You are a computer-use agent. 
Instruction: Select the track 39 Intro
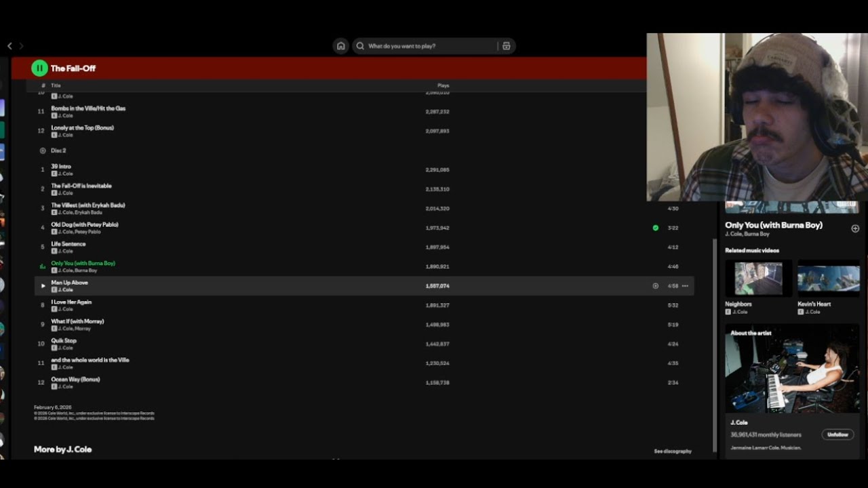tap(61, 166)
